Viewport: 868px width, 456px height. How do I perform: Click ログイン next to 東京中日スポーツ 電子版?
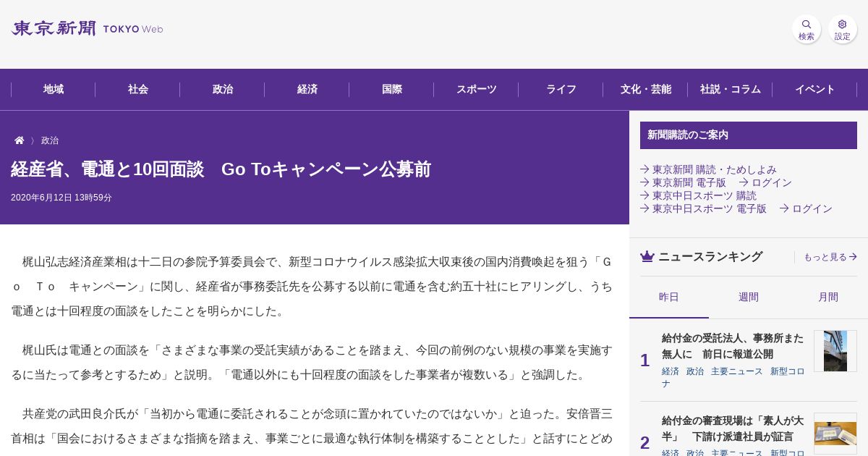click(x=806, y=208)
